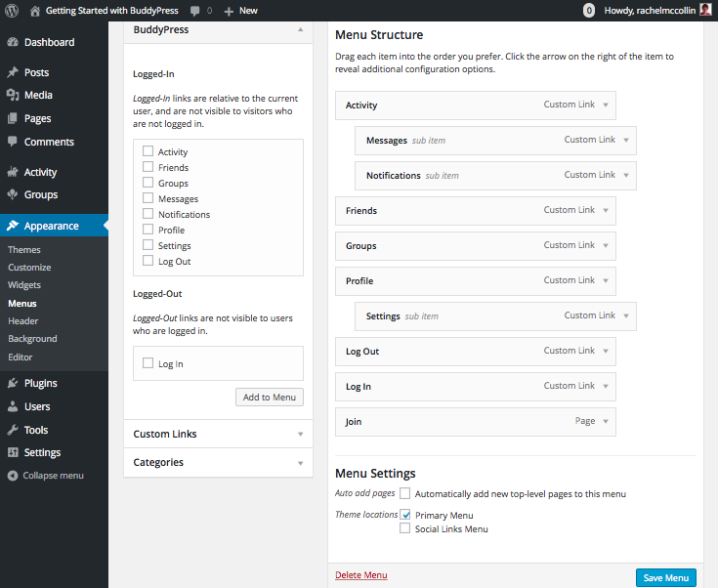Expand the Activity menu item options
Screen dimensions: 718x588
(x=606, y=105)
